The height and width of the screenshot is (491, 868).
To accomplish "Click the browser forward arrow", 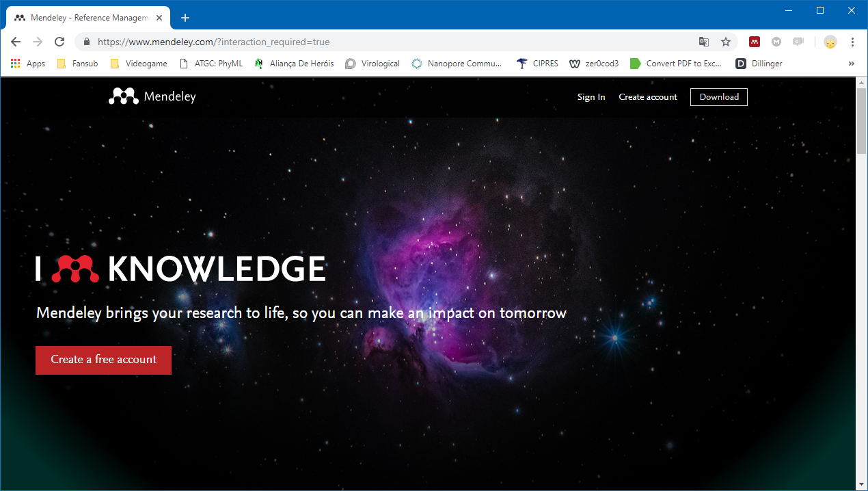I will point(38,42).
